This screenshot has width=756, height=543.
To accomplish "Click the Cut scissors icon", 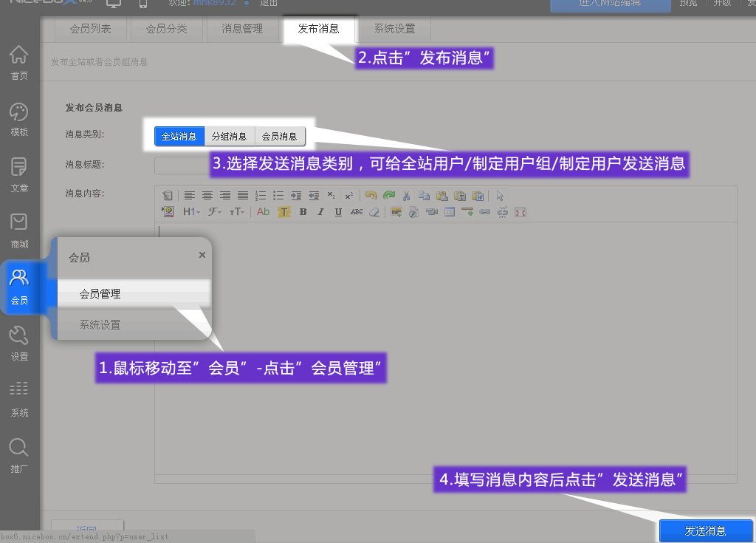I will point(406,196).
